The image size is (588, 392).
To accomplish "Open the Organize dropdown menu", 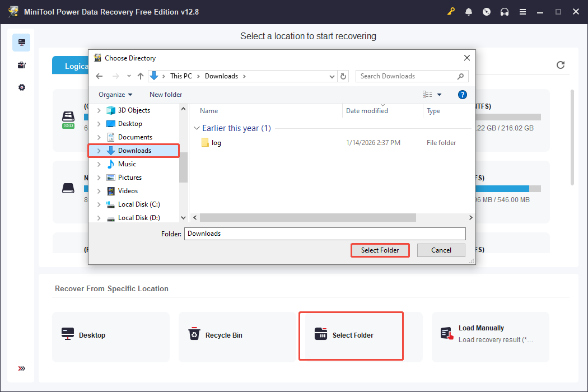I will tap(115, 95).
